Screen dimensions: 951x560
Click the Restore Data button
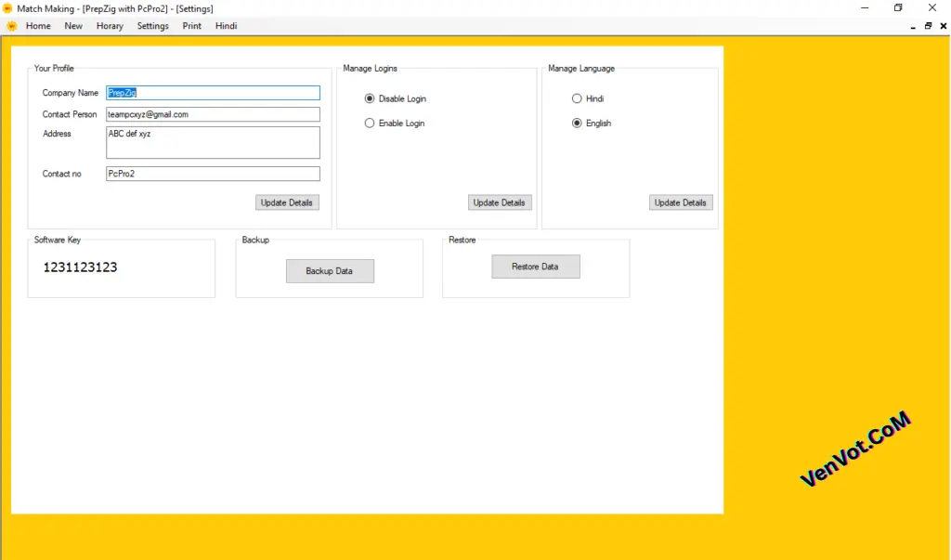(536, 267)
